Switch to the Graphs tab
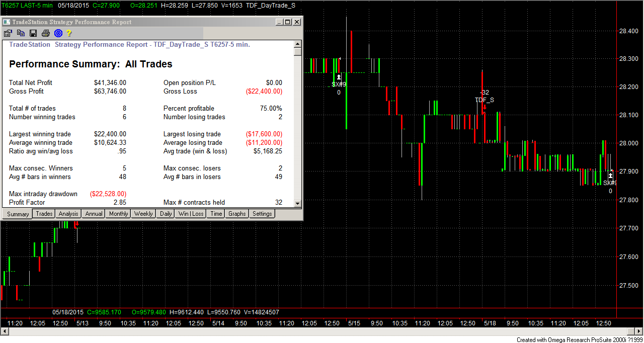Image resolution: width=644 pixels, height=343 pixels. pyautogui.click(x=237, y=214)
